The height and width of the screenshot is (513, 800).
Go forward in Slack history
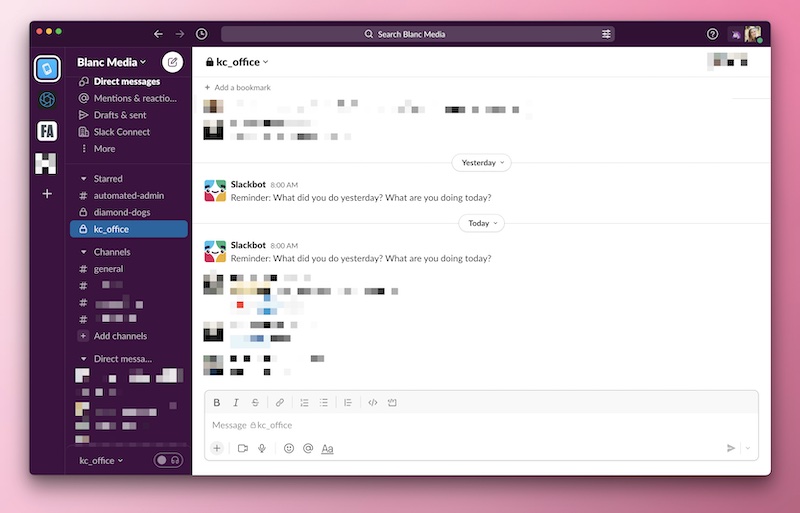180,34
